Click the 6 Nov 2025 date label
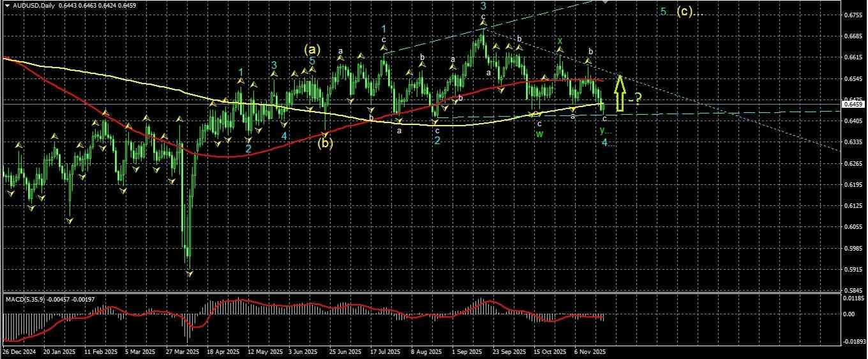This screenshot has width=868, height=359. tap(590, 351)
